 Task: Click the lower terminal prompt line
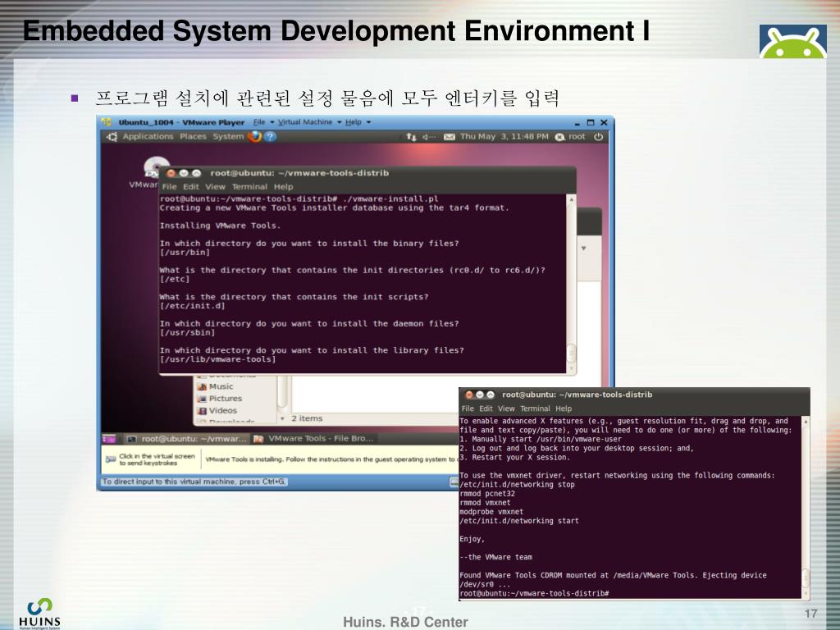pyautogui.click(x=534, y=594)
